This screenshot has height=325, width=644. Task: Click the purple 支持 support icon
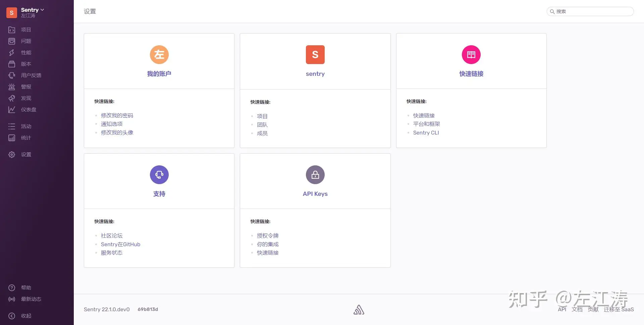(159, 175)
